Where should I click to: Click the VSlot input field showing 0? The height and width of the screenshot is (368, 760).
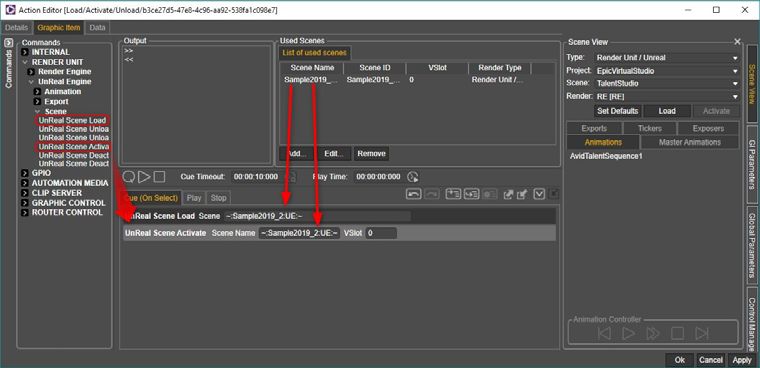[381, 233]
